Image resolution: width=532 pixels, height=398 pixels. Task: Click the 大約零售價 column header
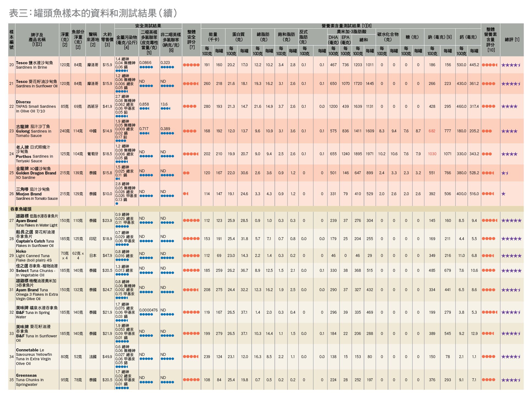(107, 39)
